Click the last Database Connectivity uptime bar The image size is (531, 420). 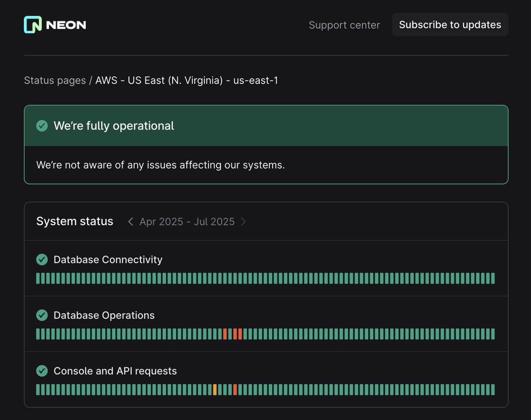[x=493, y=278]
